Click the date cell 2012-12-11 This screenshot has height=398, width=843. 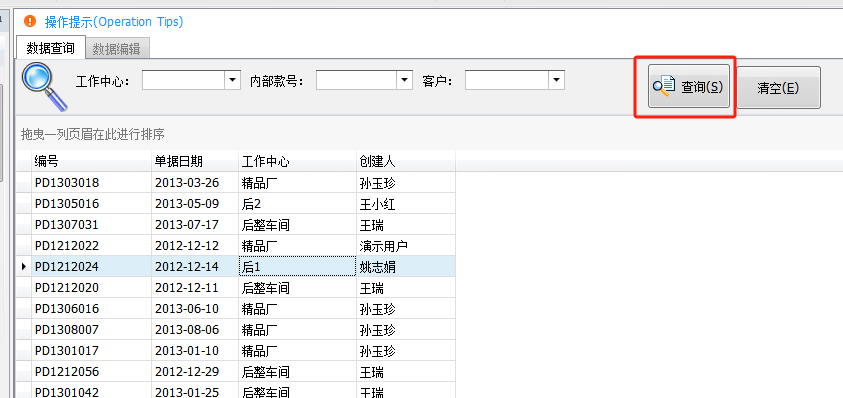195,288
